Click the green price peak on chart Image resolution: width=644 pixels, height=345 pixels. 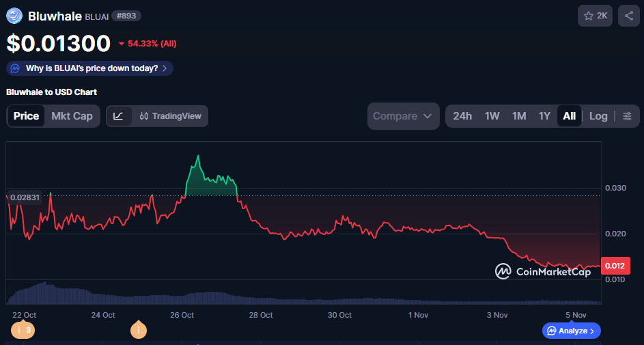click(198, 156)
